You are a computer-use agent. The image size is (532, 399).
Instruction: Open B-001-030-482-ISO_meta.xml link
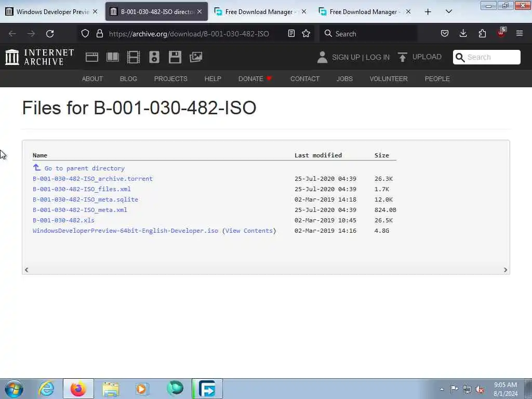tap(80, 210)
